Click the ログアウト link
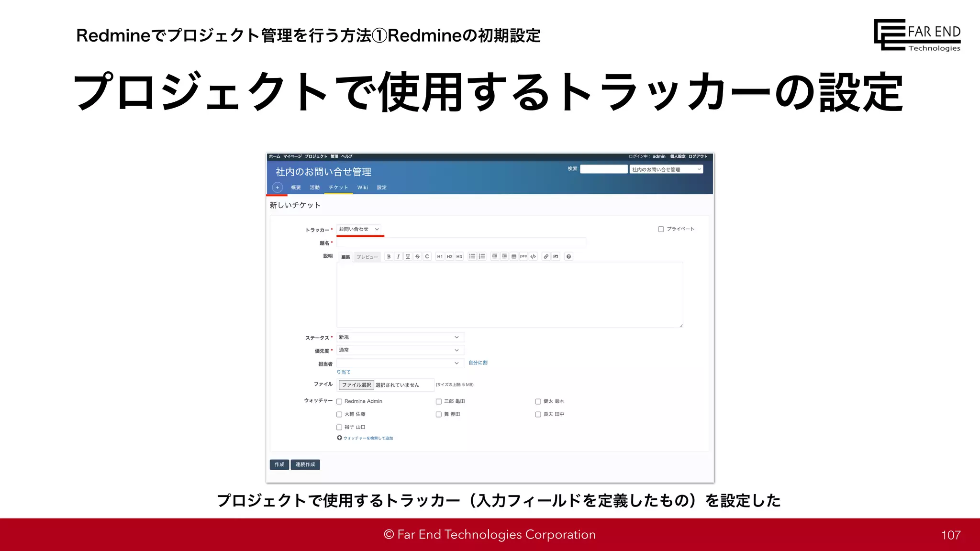The width and height of the screenshot is (980, 551). click(698, 156)
